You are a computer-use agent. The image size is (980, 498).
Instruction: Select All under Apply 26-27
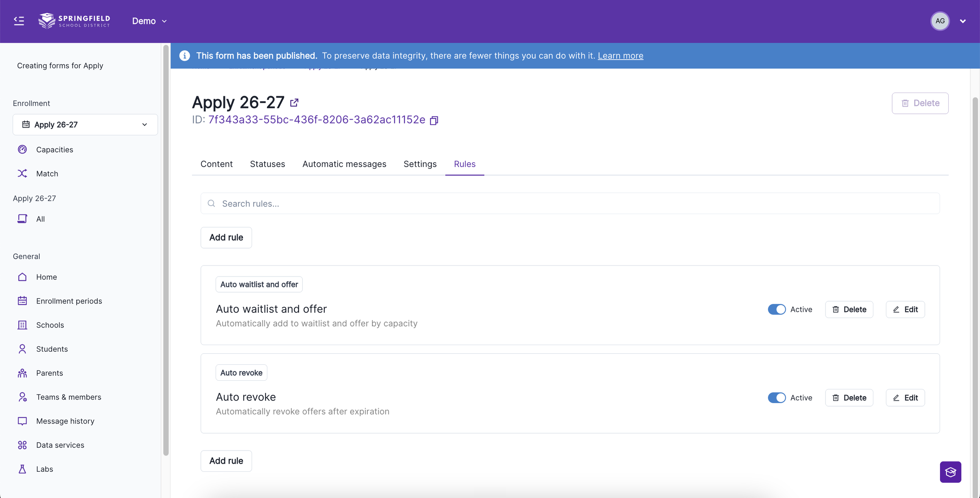40,219
